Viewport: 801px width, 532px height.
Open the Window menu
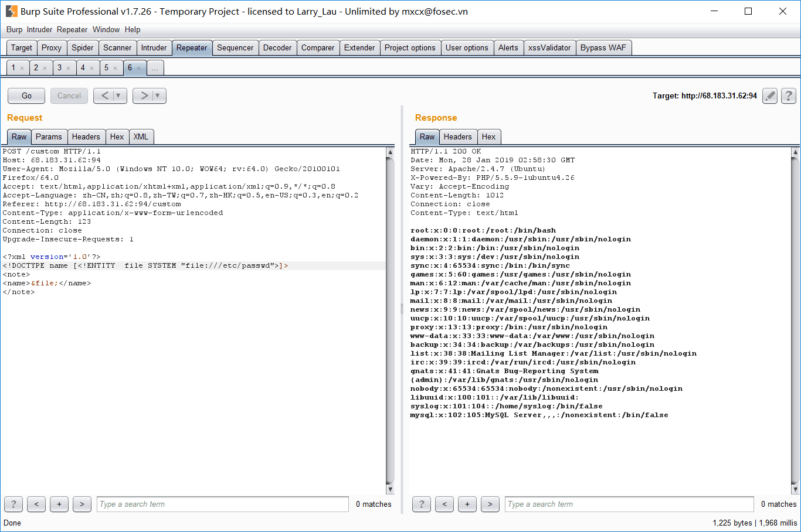click(x=106, y=29)
